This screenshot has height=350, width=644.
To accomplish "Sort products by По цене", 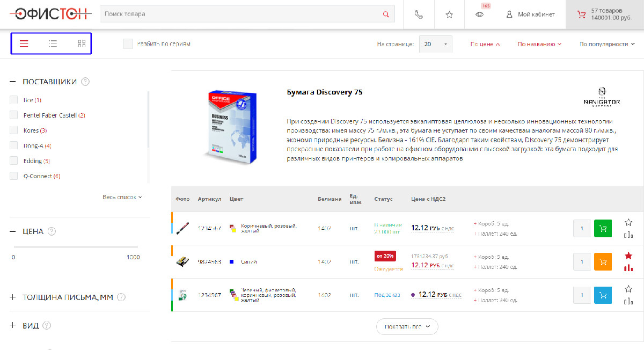I will (485, 44).
